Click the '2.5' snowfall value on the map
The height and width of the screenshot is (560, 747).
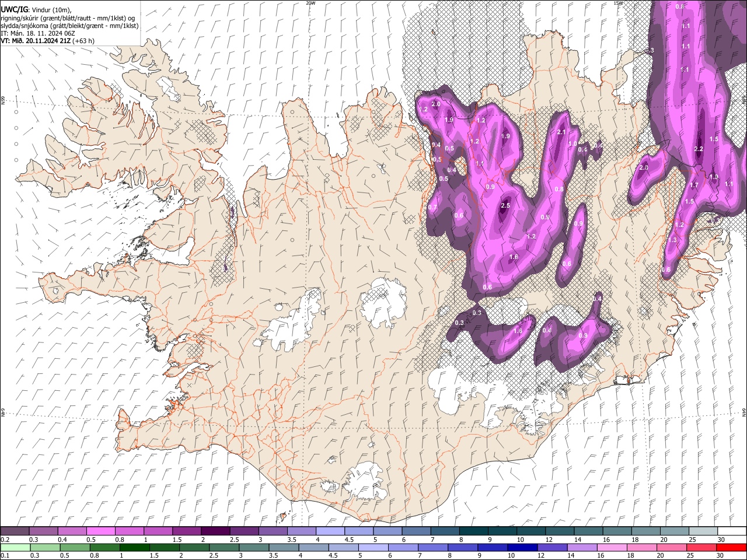[505, 206]
